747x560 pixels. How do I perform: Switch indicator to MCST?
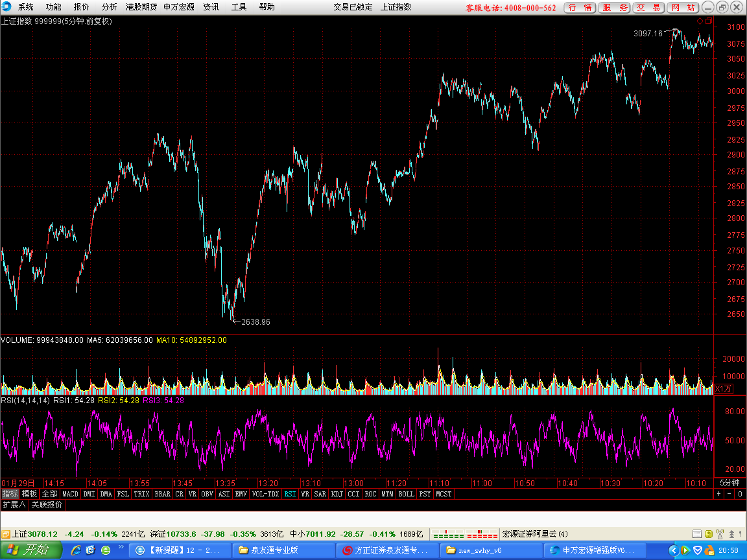click(444, 494)
